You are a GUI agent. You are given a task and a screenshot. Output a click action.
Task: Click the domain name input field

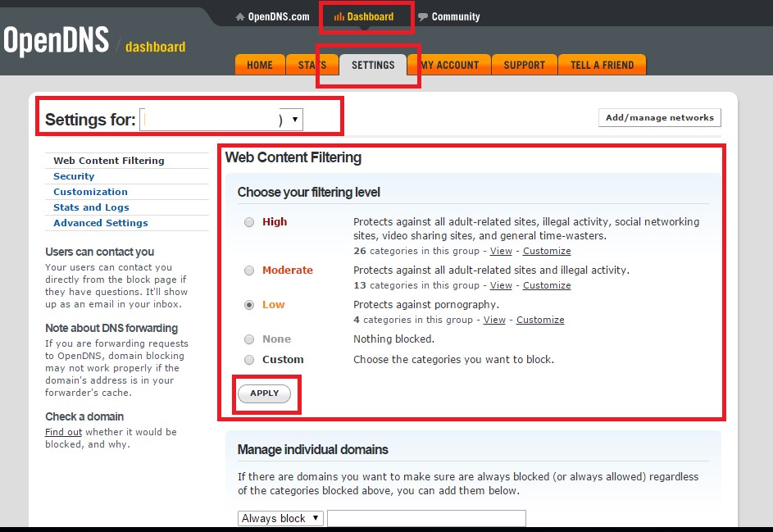(426, 519)
